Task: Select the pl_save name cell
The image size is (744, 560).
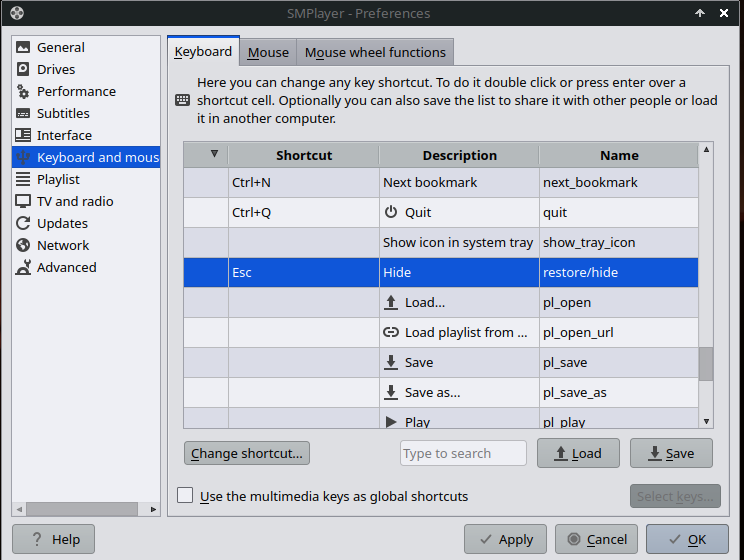Action: (619, 362)
